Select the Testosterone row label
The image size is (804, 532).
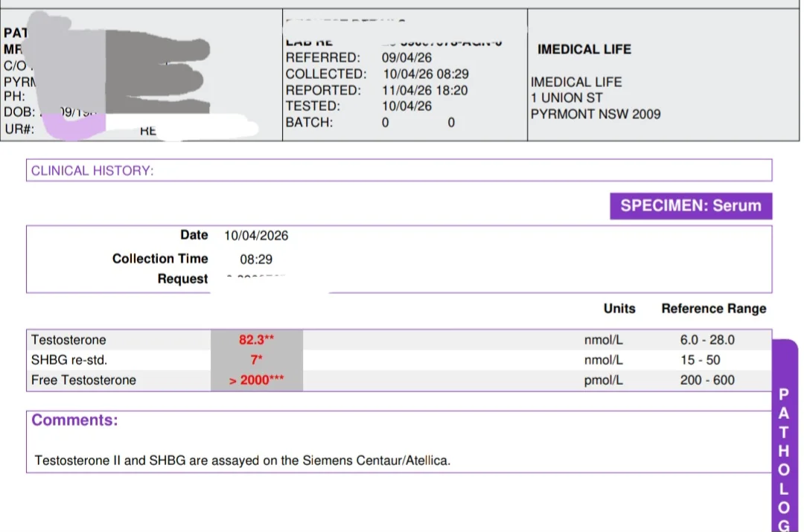tap(68, 340)
